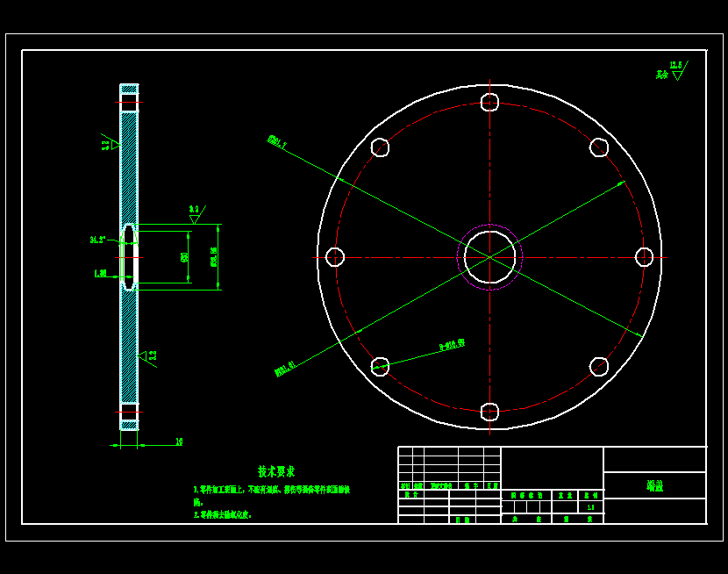Pick the lower-left bolt hole with the leader line
The height and width of the screenshot is (574, 728).
coord(381,367)
